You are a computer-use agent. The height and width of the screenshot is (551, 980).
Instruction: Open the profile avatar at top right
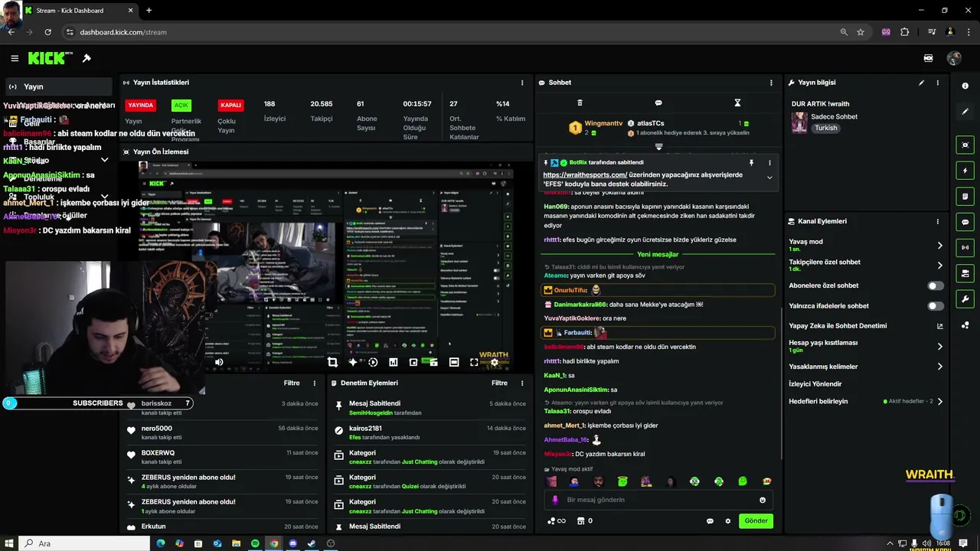(954, 58)
